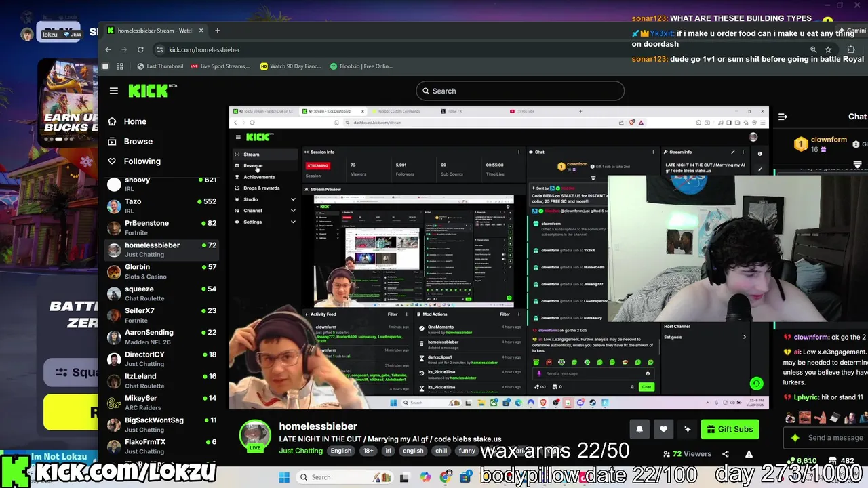Collapse the chat with the arrow icon
868x488 pixels.
click(x=783, y=117)
